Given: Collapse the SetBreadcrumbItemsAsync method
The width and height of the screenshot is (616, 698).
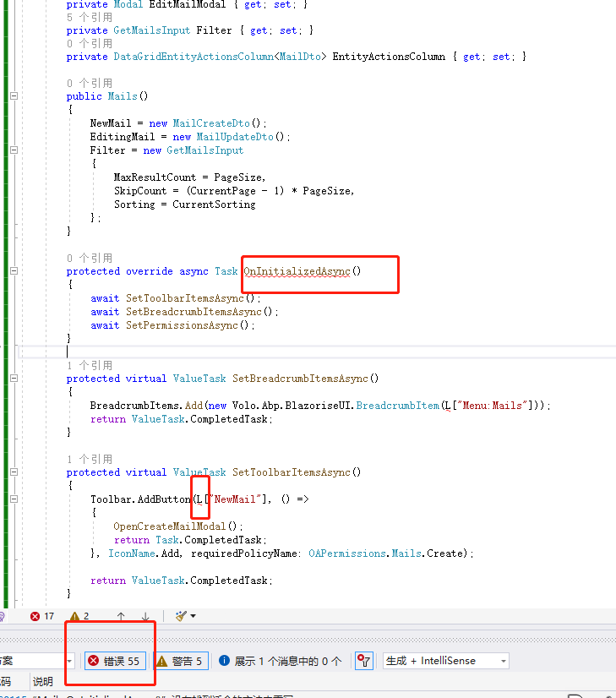Looking at the screenshot, I should [x=14, y=378].
